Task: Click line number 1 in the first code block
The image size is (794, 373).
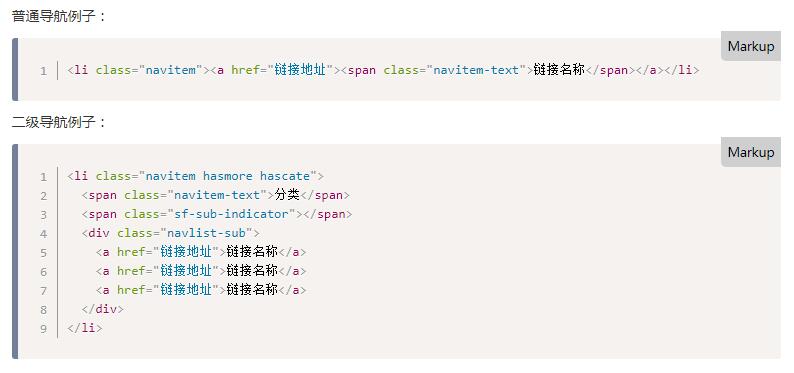Action: pos(44,71)
